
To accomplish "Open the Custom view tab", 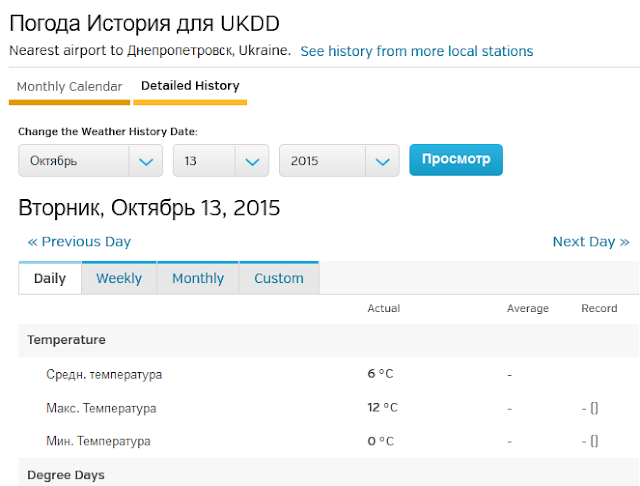I will [279, 278].
